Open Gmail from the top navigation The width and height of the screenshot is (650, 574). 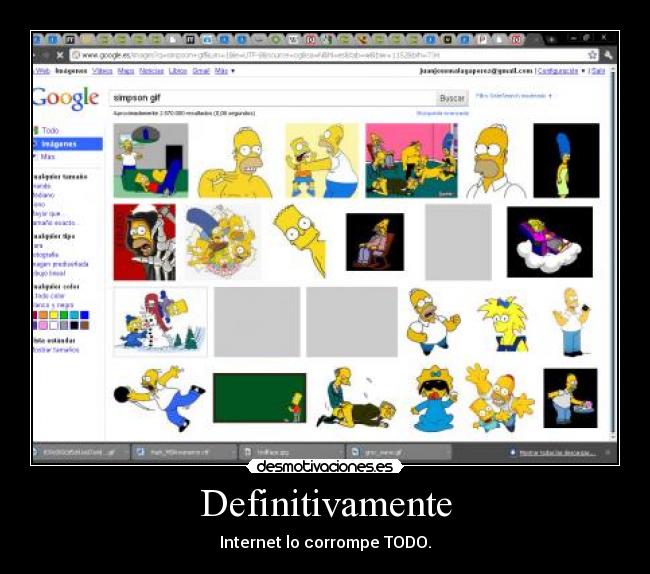[201, 71]
